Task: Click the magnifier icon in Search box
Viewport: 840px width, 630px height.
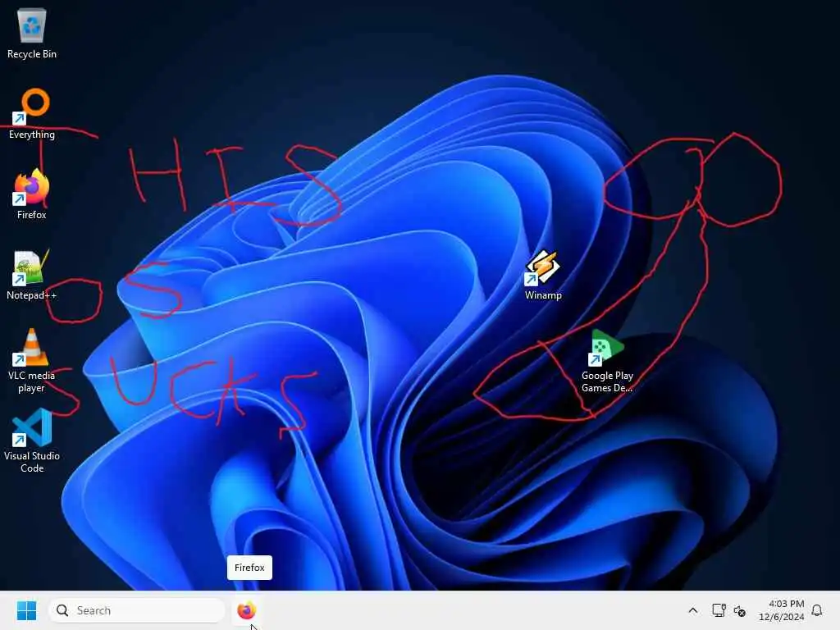Action: tap(62, 610)
